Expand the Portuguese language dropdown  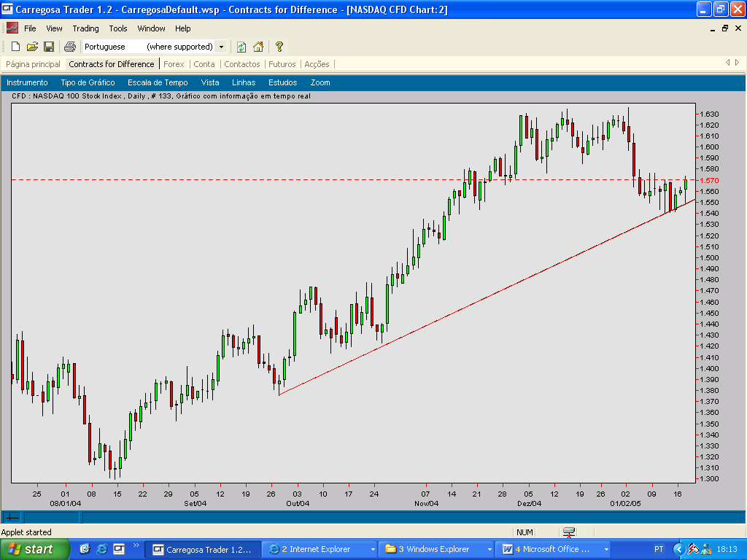tap(221, 47)
